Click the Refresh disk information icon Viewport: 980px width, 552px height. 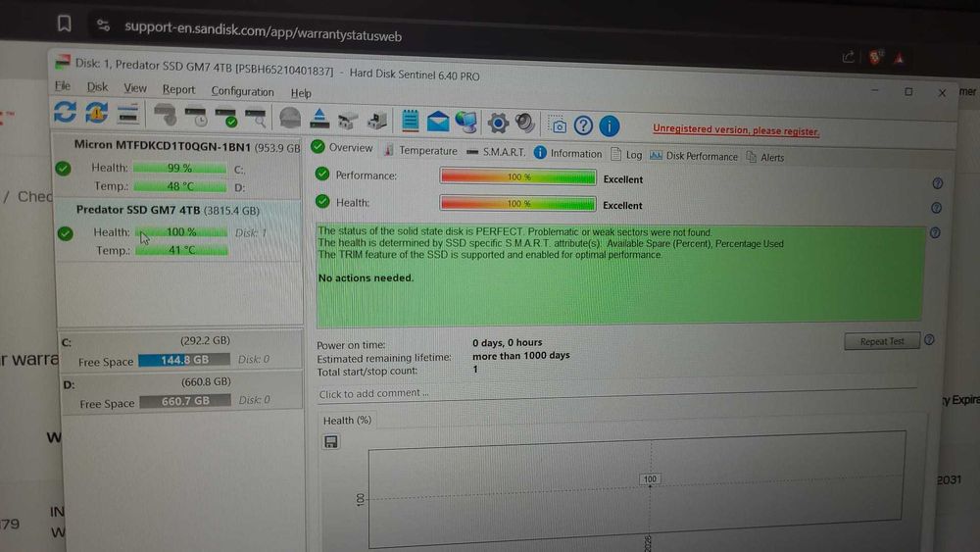tap(65, 112)
